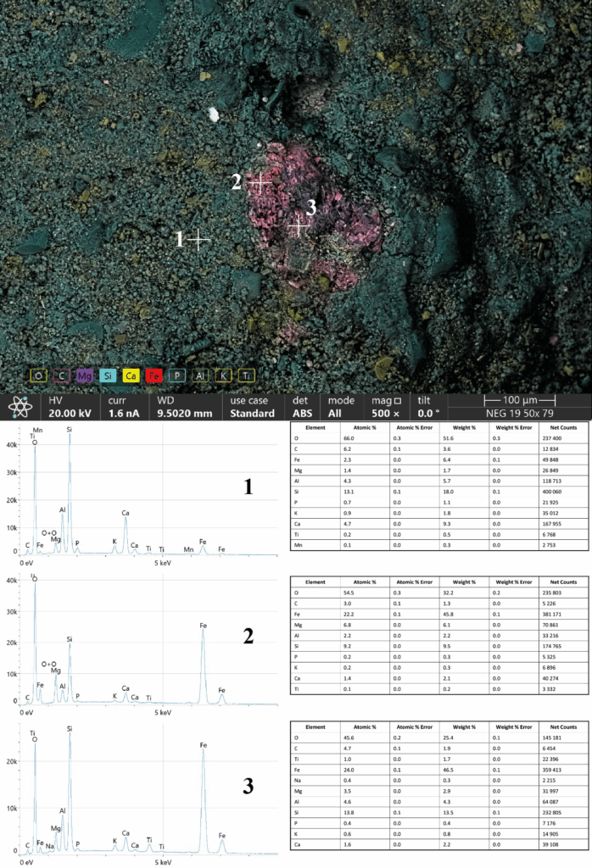Click the O element legend box
This screenshot has width=592, height=868.
click(x=39, y=376)
